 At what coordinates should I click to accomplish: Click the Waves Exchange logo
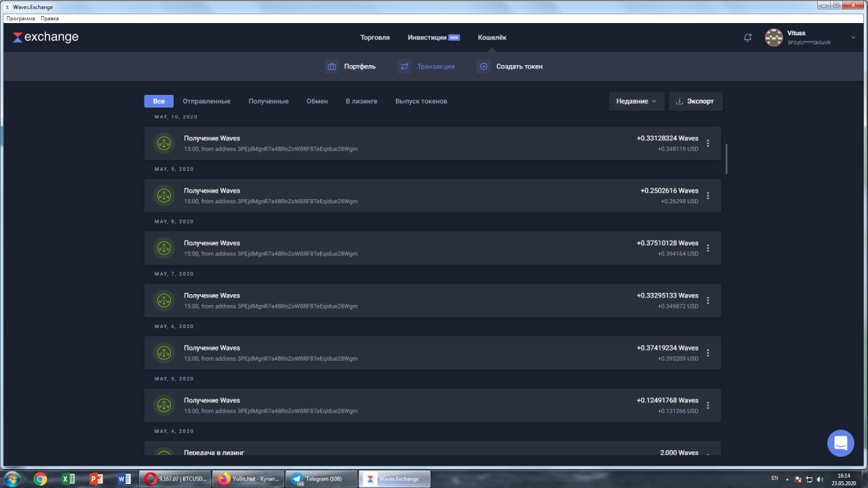(x=45, y=37)
